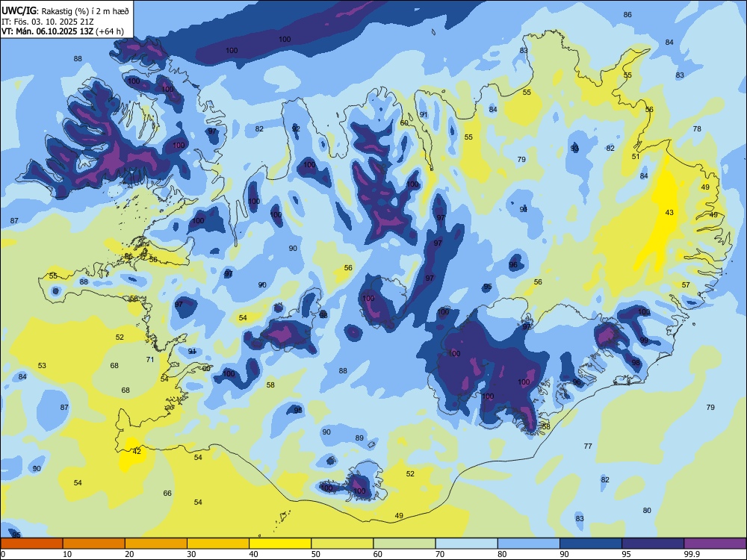Screen dimensions: 747x560
Task: Click the title 'Rakastig (%) í 2 m hæð'
Action: [85, 10]
